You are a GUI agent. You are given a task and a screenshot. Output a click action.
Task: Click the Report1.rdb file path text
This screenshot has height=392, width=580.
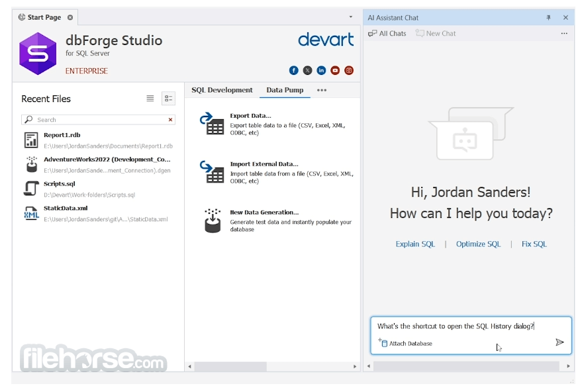(x=108, y=146)
